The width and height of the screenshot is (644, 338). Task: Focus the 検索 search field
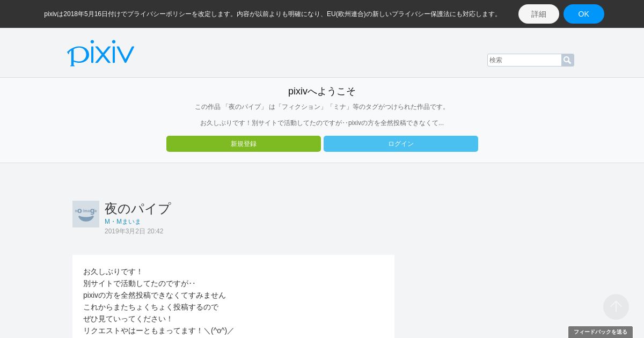(x=524, y=60)
